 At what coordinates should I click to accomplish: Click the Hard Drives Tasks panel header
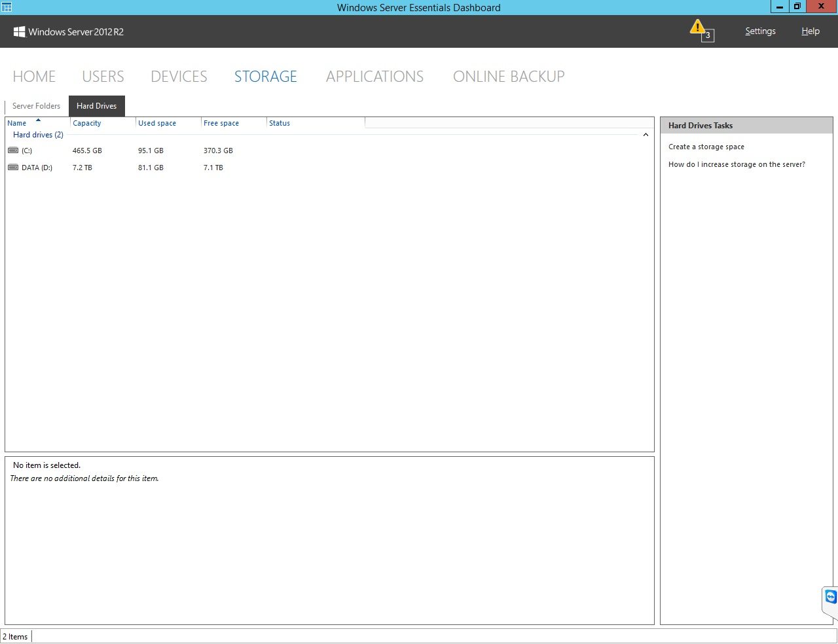click(x=746, y=126)
